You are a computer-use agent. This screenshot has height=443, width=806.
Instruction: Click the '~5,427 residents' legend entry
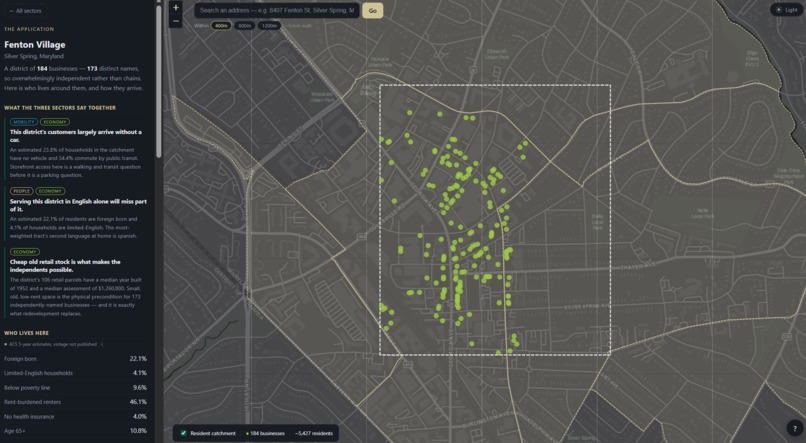(x=314, y=433)
